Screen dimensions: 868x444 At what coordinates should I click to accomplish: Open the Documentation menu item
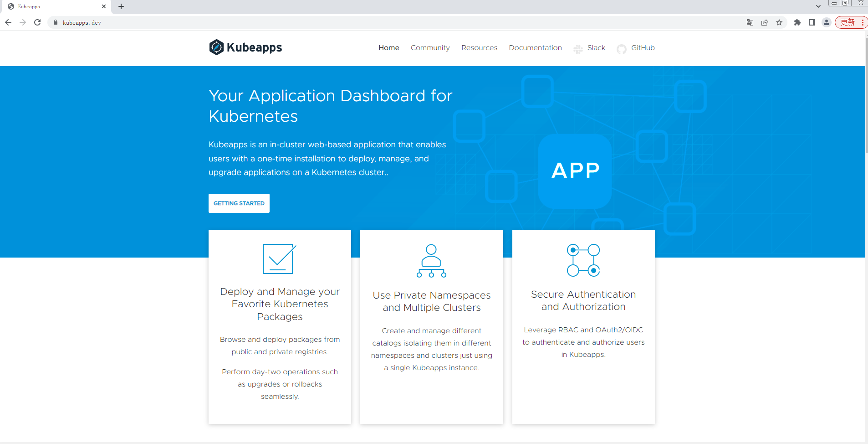(536, 48)
